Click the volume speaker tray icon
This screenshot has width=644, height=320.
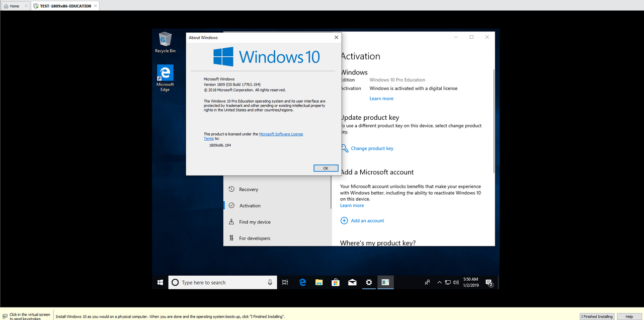click(455, 282)
